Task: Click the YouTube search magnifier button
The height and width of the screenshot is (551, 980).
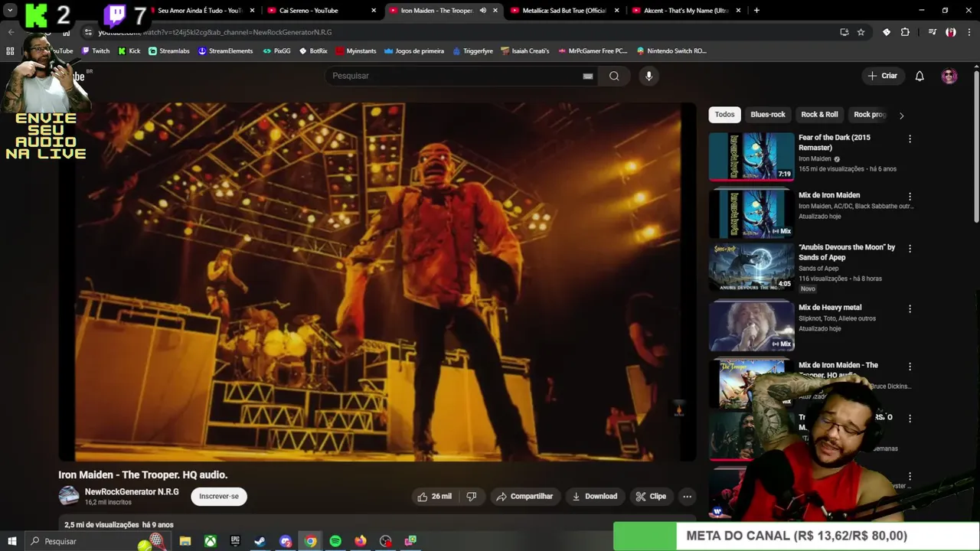Action: pyautogui.click(x=614, y=76)
